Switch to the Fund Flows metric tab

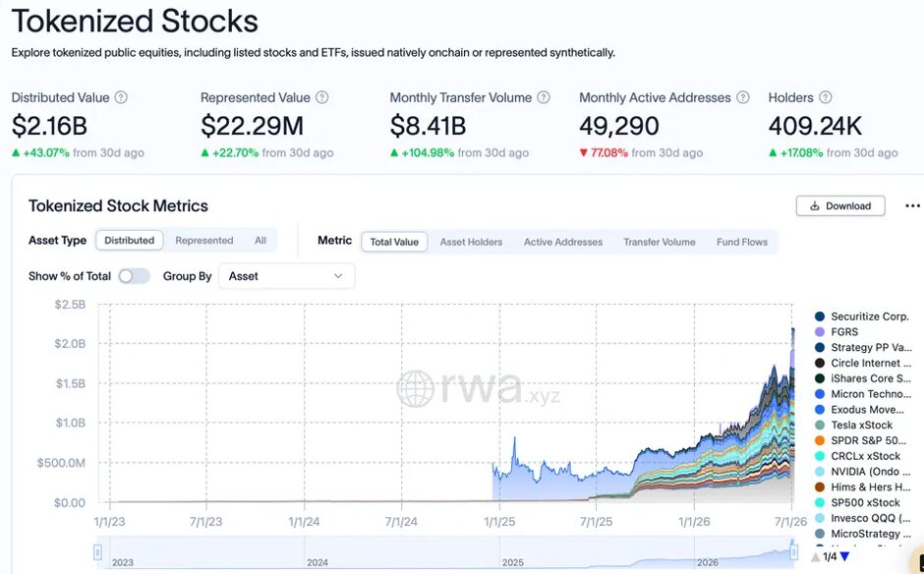742,242
